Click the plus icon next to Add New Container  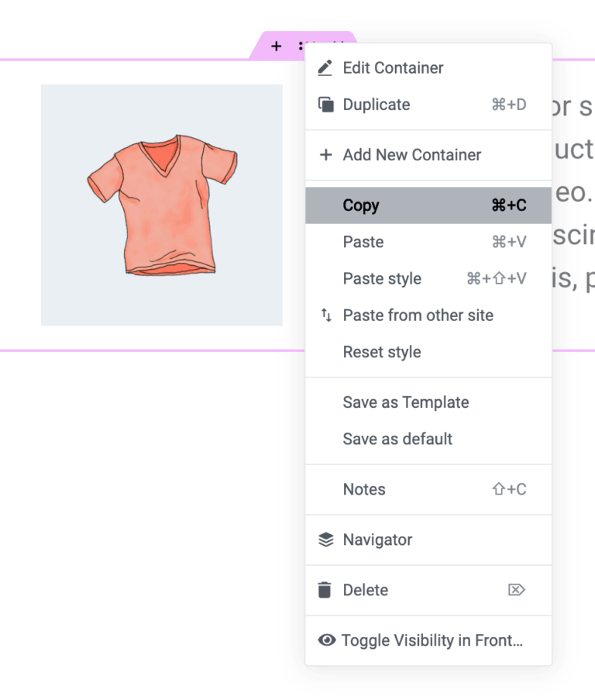326,155
